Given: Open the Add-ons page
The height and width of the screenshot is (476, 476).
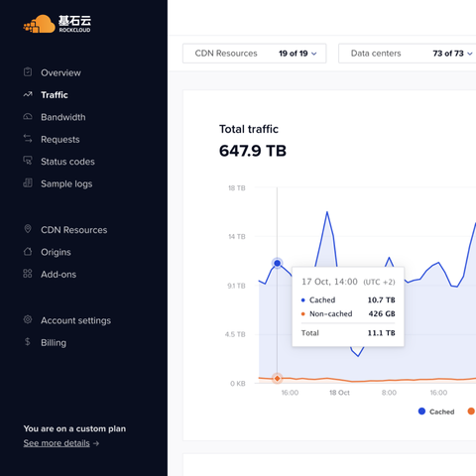Looking at the screenshot, I should (59, 275).
